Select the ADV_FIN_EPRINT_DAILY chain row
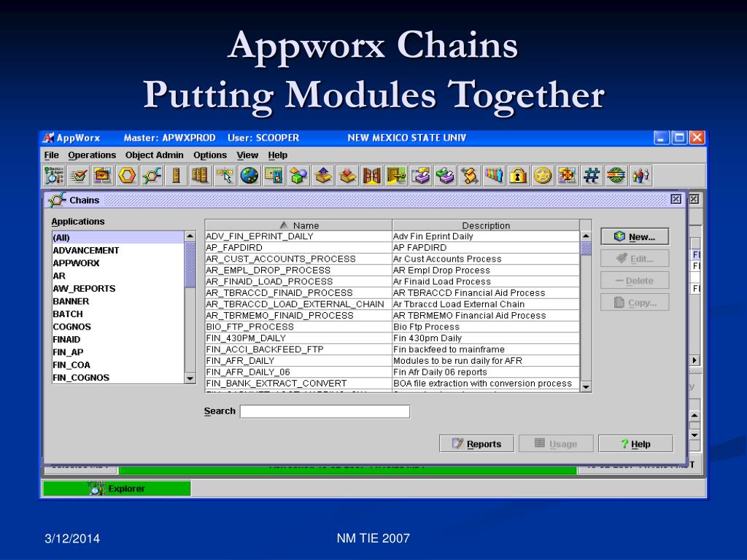The width and height of the screenshot is (747, 560). (392, 236)
